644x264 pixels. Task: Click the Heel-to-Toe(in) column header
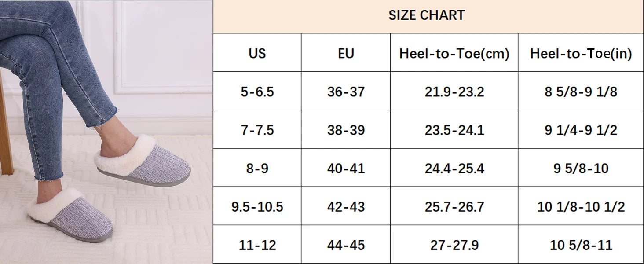coord(581,53)
